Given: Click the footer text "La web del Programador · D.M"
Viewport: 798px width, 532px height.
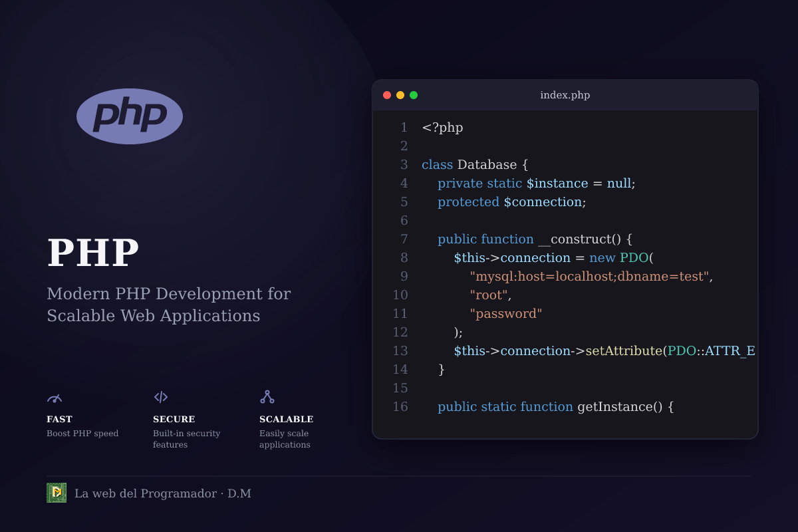Looking at the screenshot, I should click(x=163, y=493).
